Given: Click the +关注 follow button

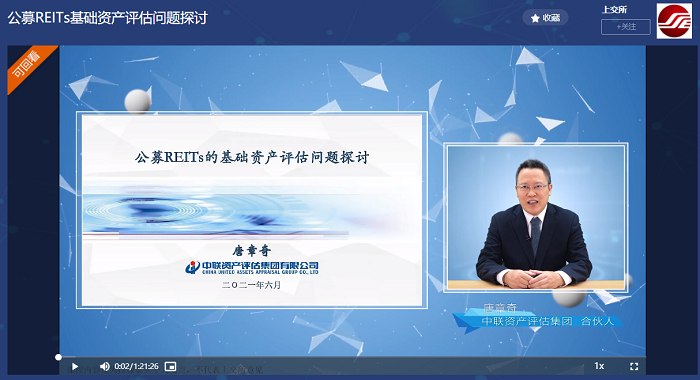Looking at the screenshot, I should tap(625, 27).
